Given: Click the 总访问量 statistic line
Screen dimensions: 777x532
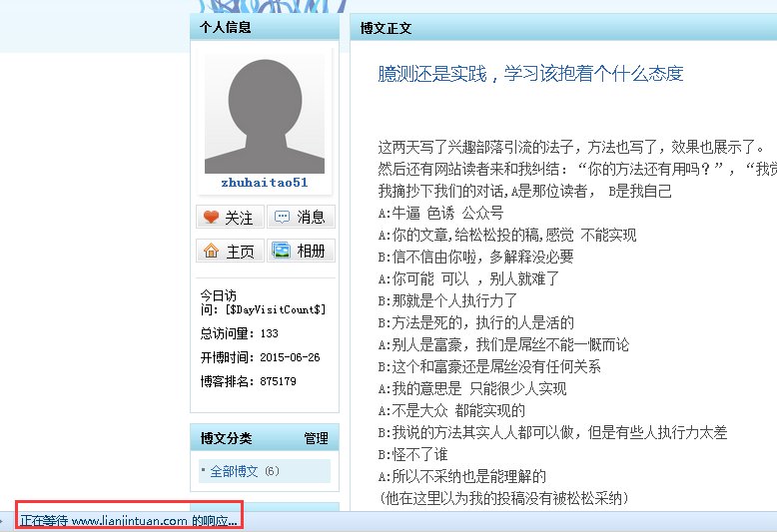Looking at the screenshot, I should pyautogui.click(x=240, y=333).
